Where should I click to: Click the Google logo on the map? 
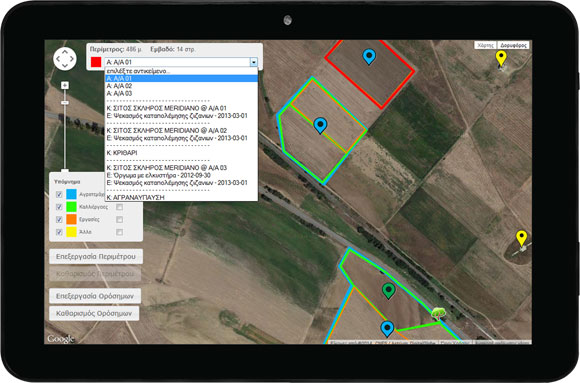(x=60, y=339)
